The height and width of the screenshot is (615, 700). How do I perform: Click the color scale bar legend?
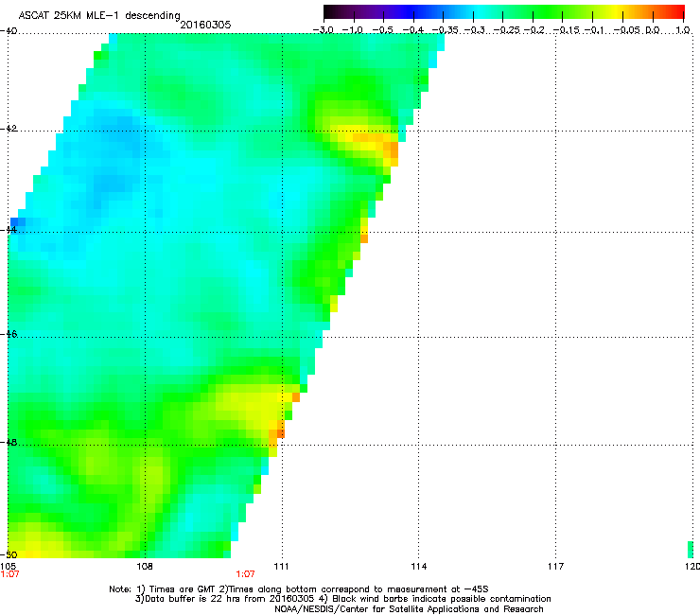504,12
